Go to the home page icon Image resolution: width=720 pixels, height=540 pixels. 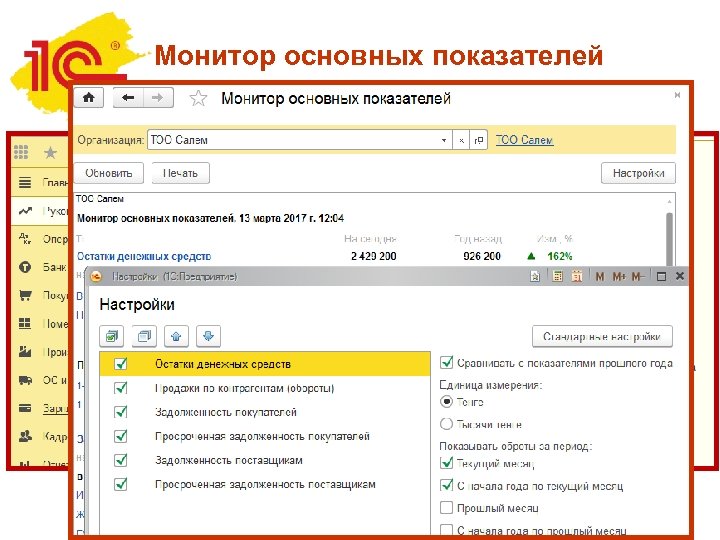click(x=89, y=97)
